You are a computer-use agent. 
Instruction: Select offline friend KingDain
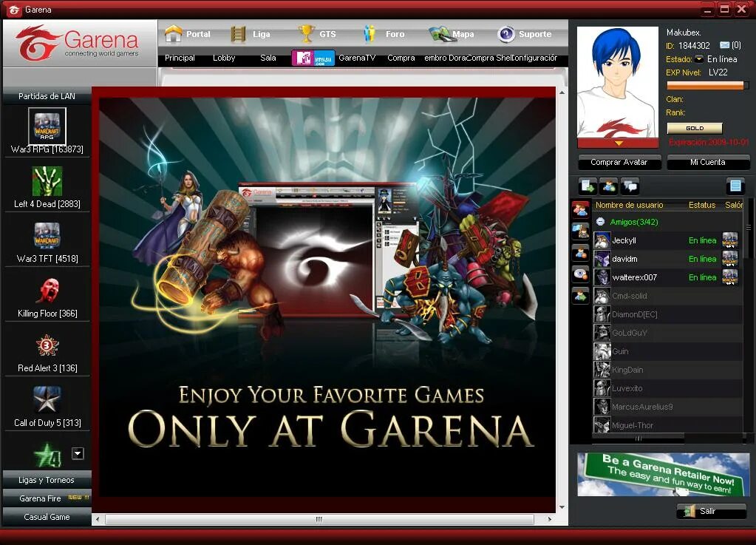(667, 370)
